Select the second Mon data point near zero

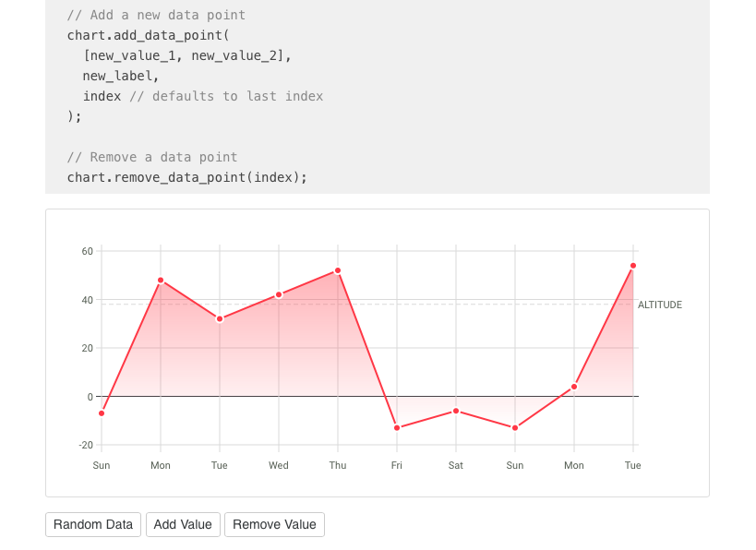tap(573, 387)
